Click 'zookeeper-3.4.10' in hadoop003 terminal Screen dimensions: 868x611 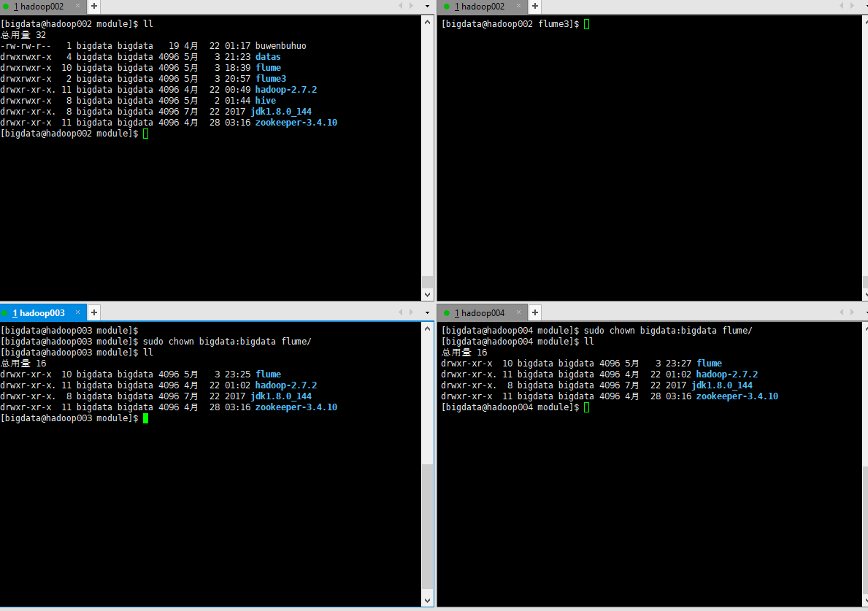(296, 407)
